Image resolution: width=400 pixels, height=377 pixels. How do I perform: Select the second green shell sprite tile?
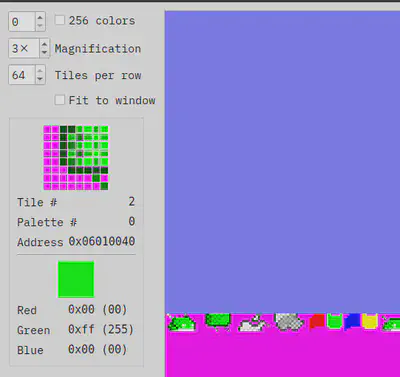tap(218, 321)
